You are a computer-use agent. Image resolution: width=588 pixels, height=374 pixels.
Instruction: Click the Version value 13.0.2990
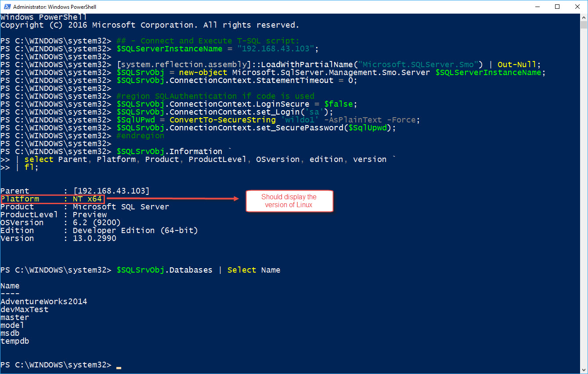click(94, 238)
